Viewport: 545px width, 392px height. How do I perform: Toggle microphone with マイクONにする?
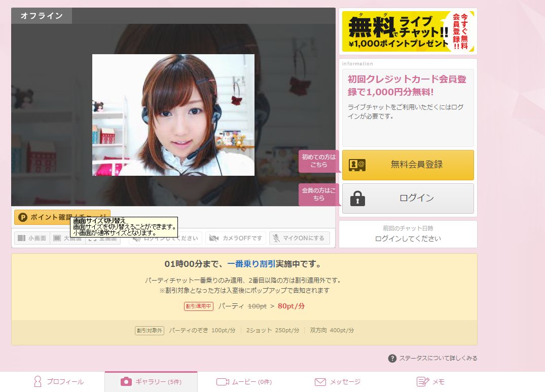click(299, 238)
